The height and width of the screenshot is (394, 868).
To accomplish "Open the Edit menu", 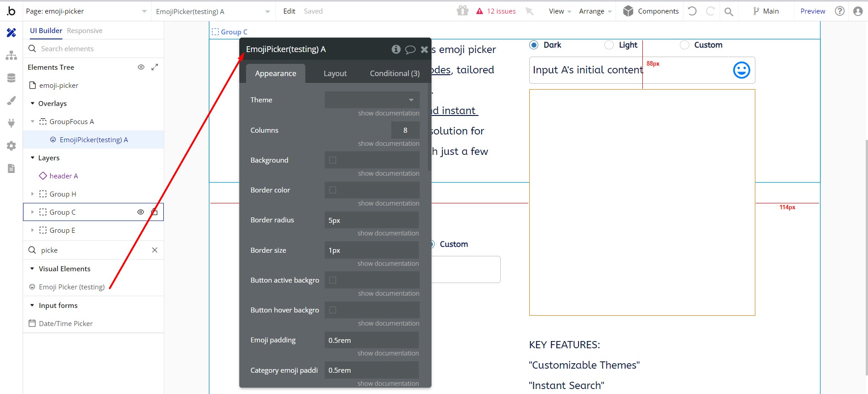I will point(289,11).
